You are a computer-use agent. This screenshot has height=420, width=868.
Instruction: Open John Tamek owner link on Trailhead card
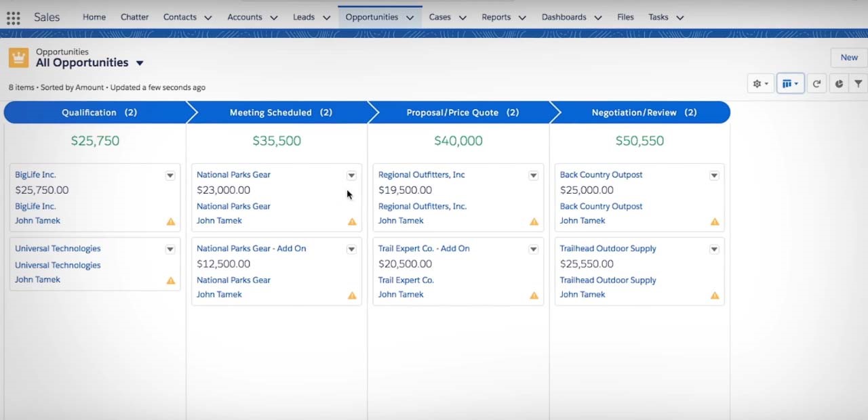[x=583, y=295]
